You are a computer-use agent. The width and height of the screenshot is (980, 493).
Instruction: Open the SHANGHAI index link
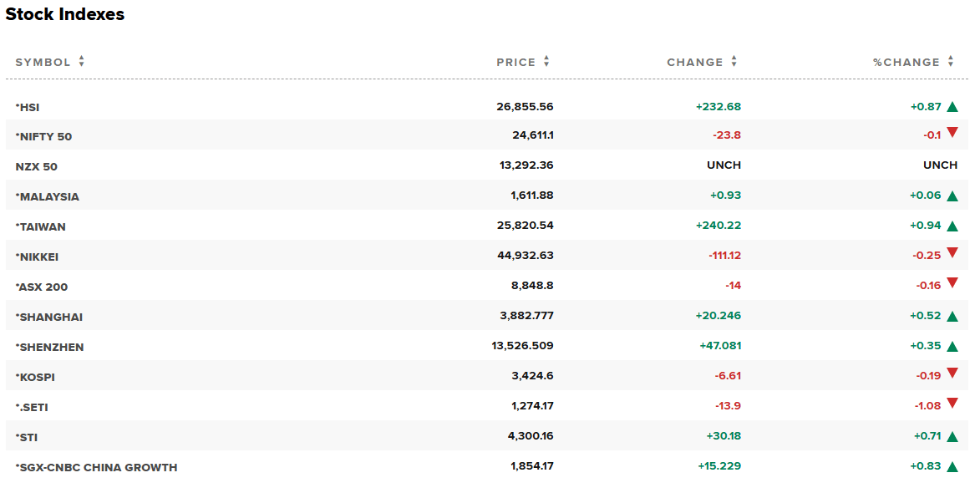click(50, 318)
